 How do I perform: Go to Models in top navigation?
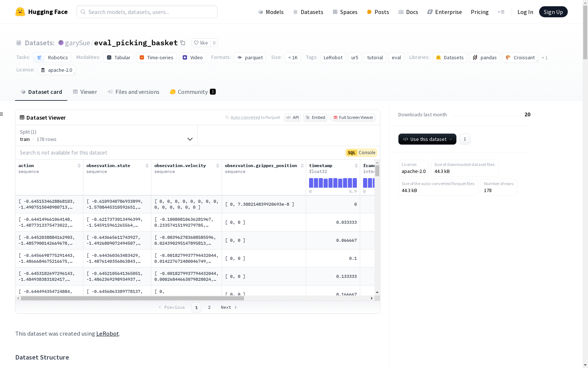tap(271, 12)
